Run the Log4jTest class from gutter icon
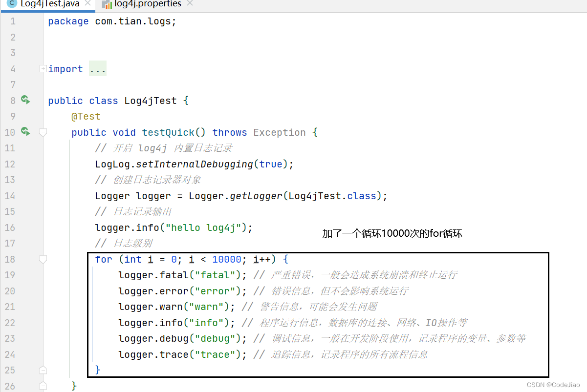The image size is (587, 392). (x=25, y=100)
